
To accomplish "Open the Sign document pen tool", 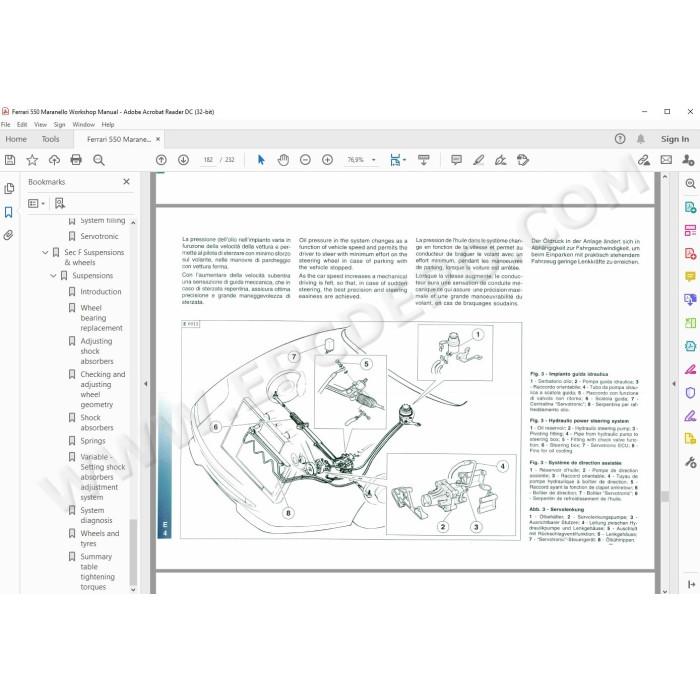I will (500, 160).
